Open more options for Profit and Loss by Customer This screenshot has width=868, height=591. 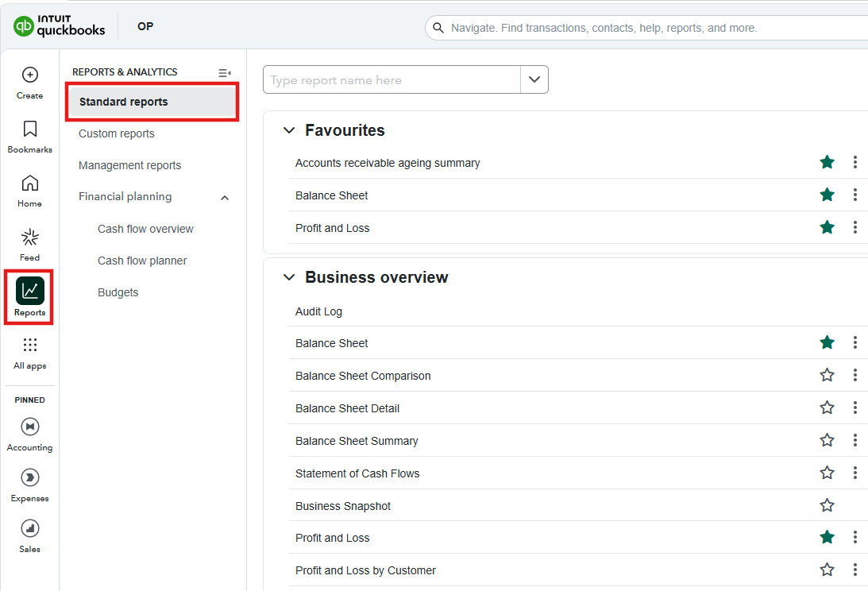tap(855, 570)
